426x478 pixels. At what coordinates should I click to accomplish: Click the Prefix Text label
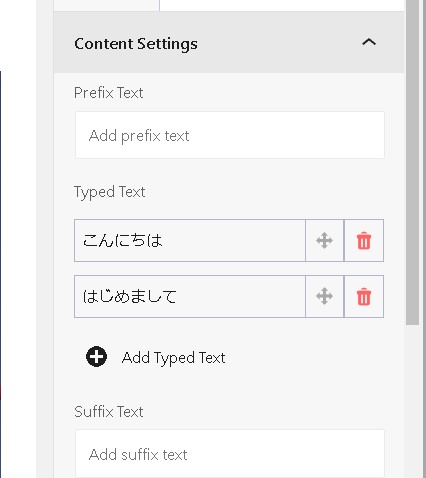coord(109,93)
